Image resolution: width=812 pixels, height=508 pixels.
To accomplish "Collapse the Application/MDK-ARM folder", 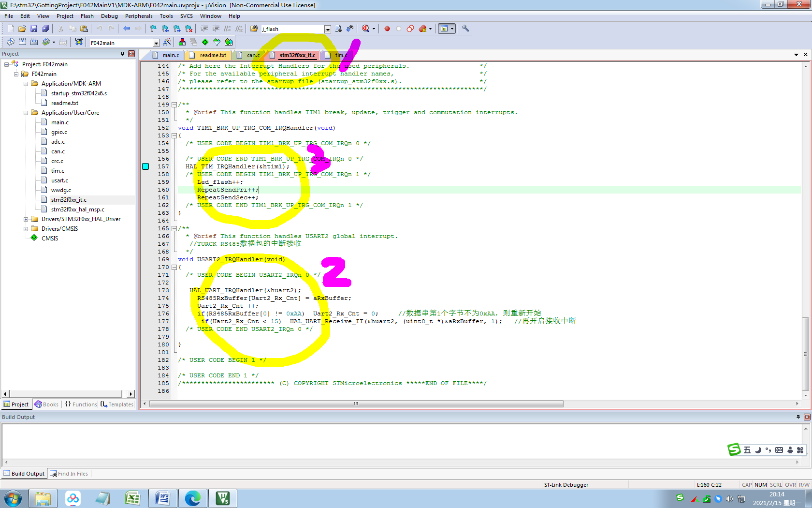I will pos(26,84).
